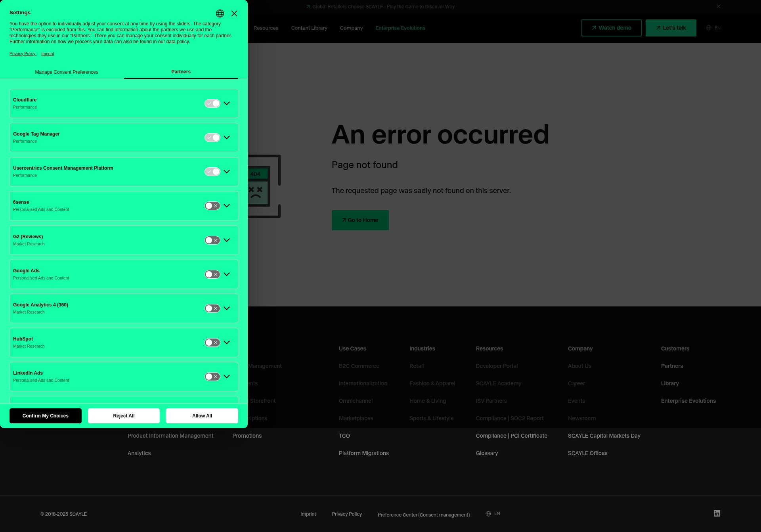The width and height of the screenshot is (761, 532).
Task: Open Enterprise Evolutions in the header
Action: click(400, 28)
